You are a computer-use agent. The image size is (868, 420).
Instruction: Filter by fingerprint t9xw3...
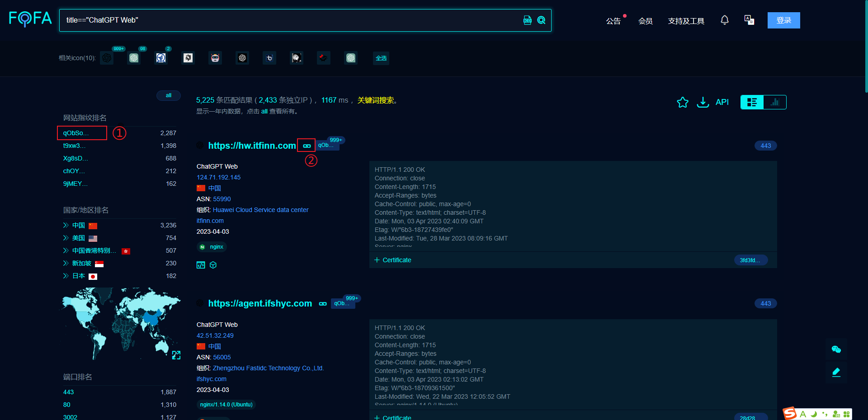74,146
